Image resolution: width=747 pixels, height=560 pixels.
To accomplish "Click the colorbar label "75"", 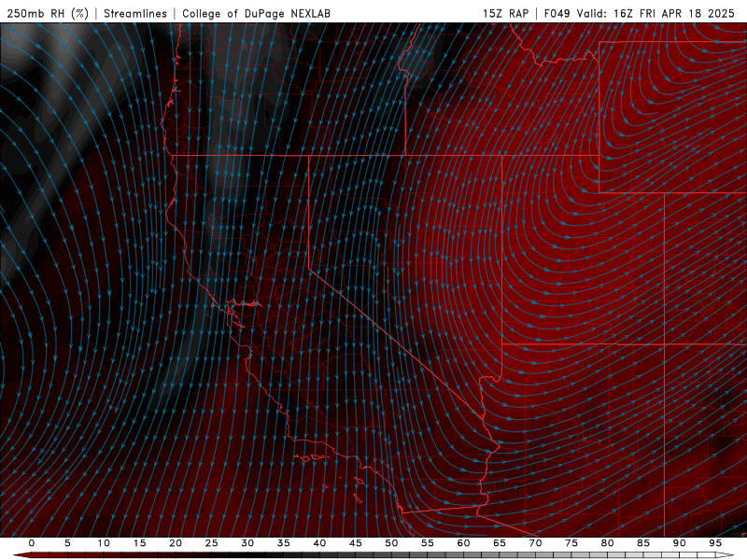I will click(571, 543).
